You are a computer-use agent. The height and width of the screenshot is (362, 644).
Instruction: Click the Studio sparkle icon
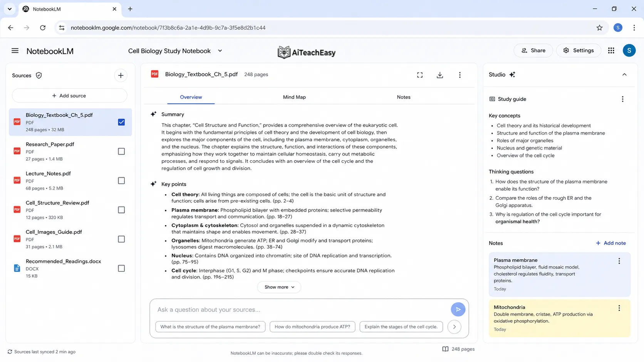(x=512, y=75)
